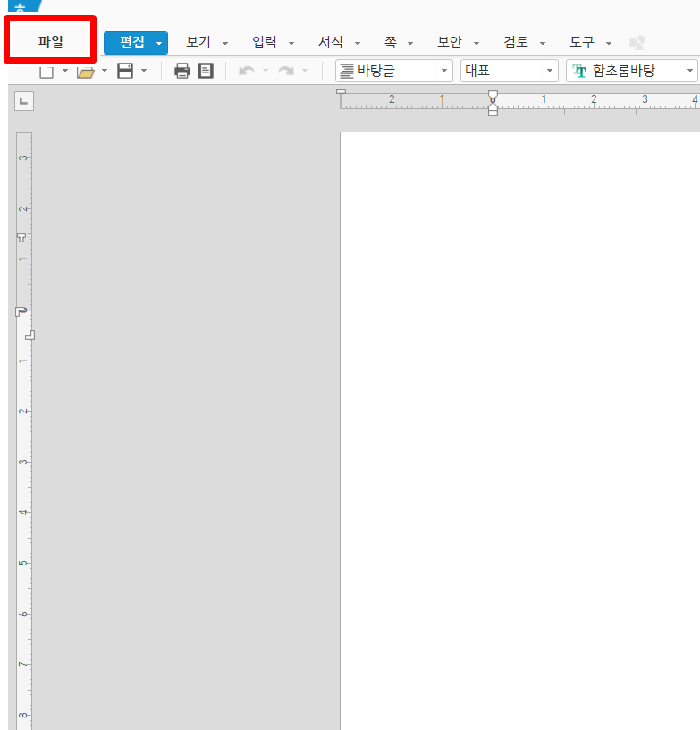Expand the 보안 dropdown arrow

pos(477,43)
